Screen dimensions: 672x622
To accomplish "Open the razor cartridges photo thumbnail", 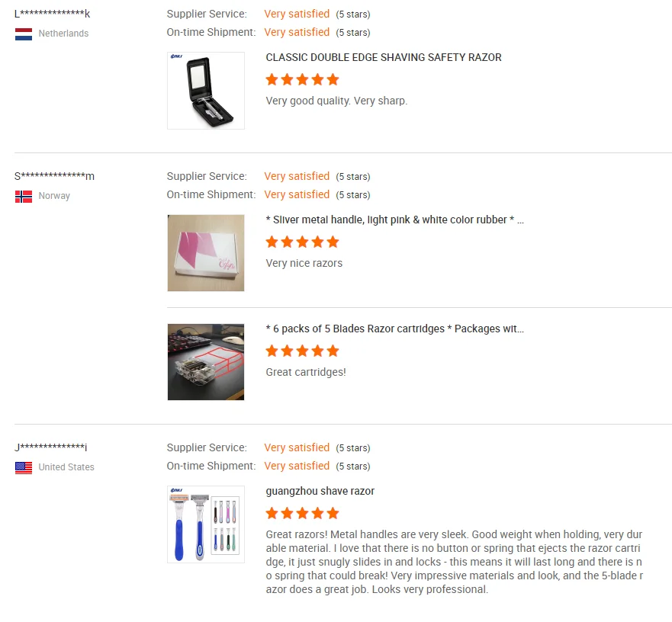I will click(x=206, y=362).
